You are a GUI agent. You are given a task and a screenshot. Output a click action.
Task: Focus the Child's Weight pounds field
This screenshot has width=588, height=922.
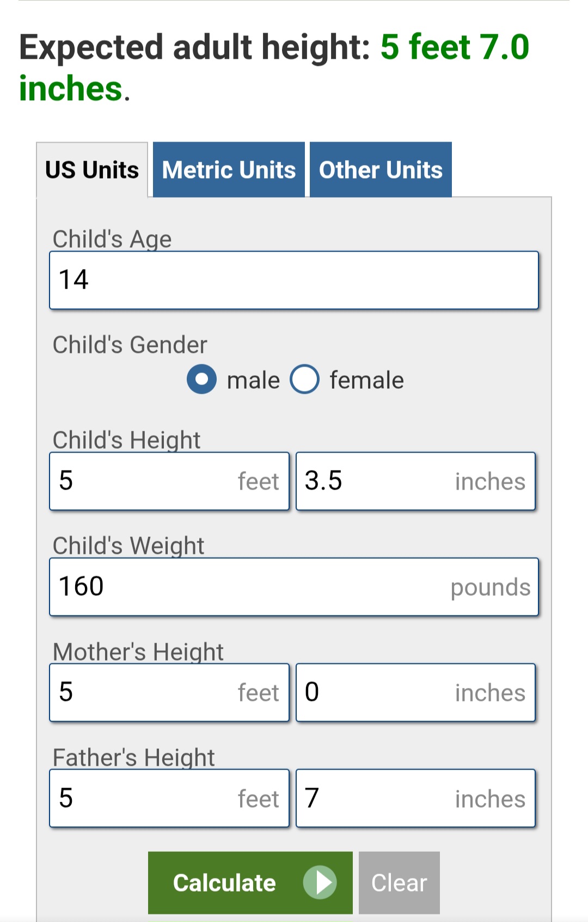coord(294,587)
